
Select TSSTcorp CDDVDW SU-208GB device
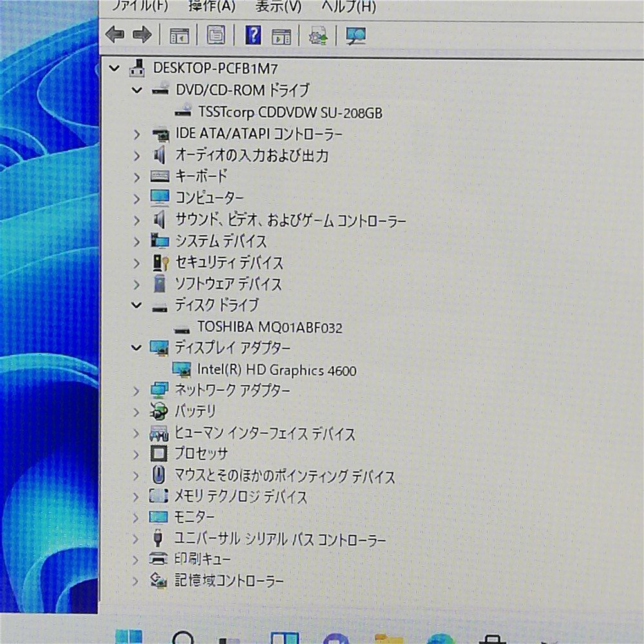[290, 113]
